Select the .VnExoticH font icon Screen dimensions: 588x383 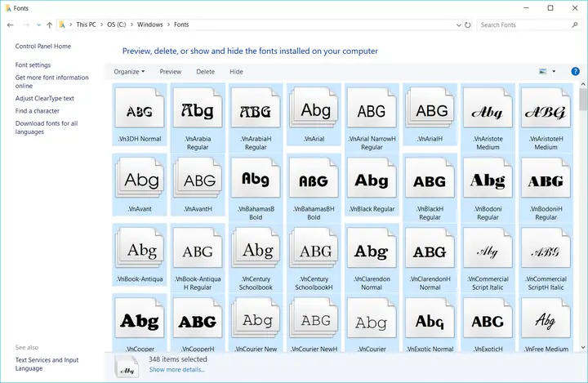click(488, 318)
